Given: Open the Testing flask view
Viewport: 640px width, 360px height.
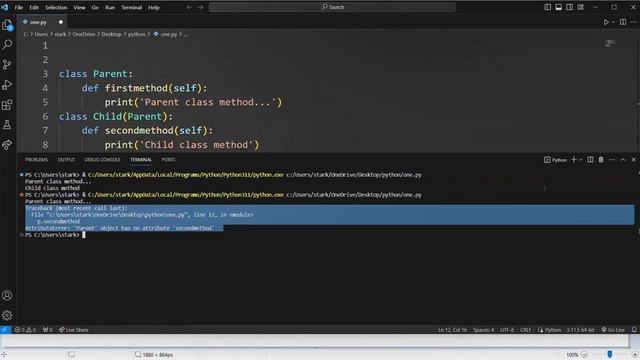Looking at the screenshot, I should (7, 124).
